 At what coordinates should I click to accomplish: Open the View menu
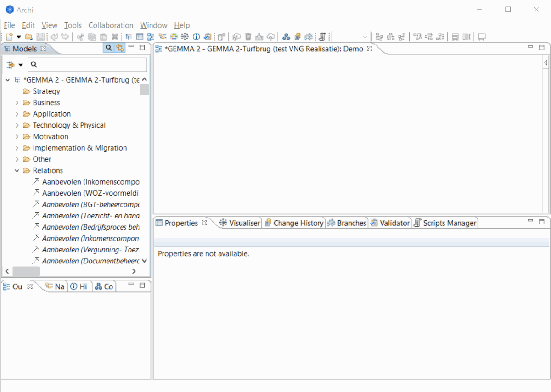50,25
